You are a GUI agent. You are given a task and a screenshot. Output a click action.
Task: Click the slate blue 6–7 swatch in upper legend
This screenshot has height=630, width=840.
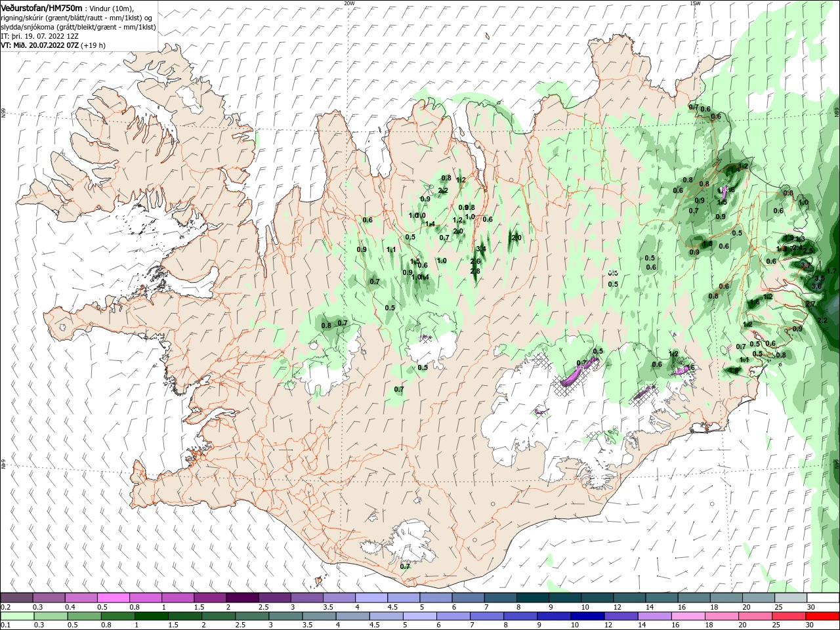pos(467,598)
